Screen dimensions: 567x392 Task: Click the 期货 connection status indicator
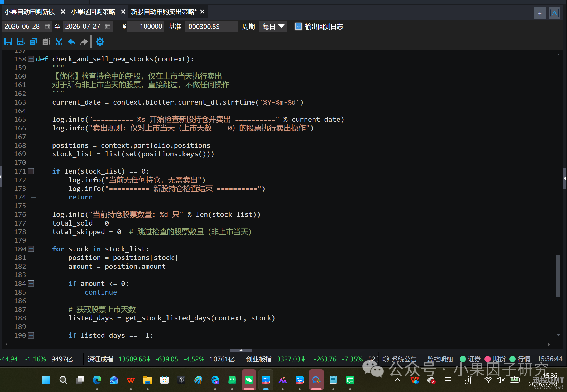[x=488, y=359]
